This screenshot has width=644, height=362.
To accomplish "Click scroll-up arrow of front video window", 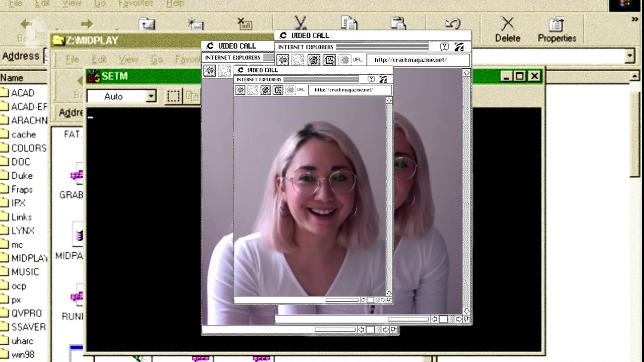I will click(x=389, y=101).
